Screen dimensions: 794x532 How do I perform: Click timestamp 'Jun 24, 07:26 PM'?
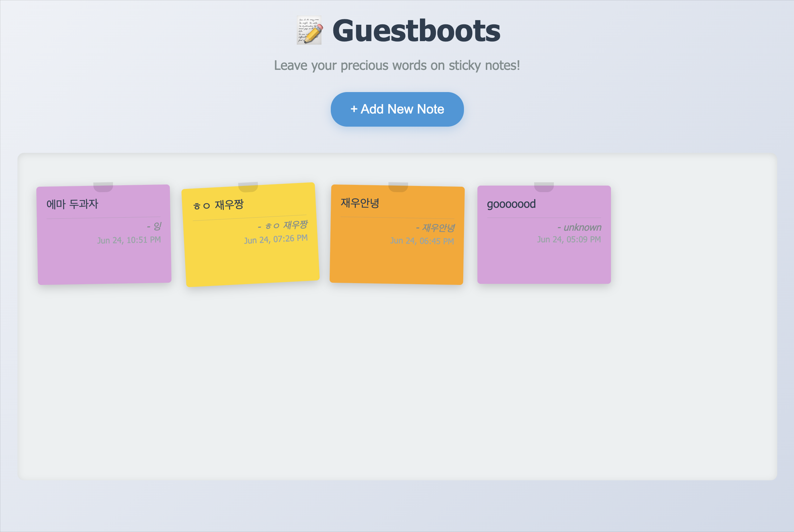tap(276, 239)
